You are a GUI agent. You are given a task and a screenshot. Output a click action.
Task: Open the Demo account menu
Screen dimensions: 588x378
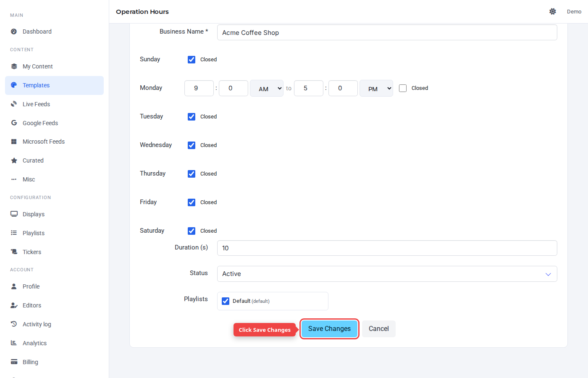point(574,11)
